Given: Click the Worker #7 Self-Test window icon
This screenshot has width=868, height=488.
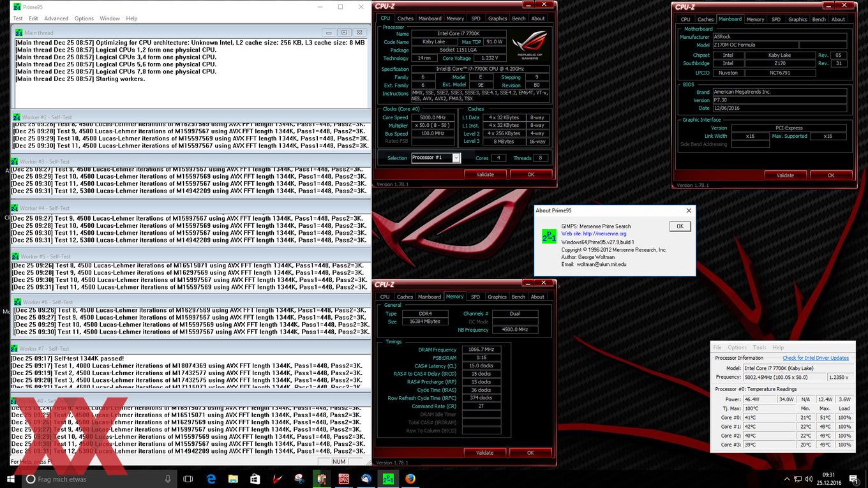Looking at the screenshot, I should click(14, 348).
